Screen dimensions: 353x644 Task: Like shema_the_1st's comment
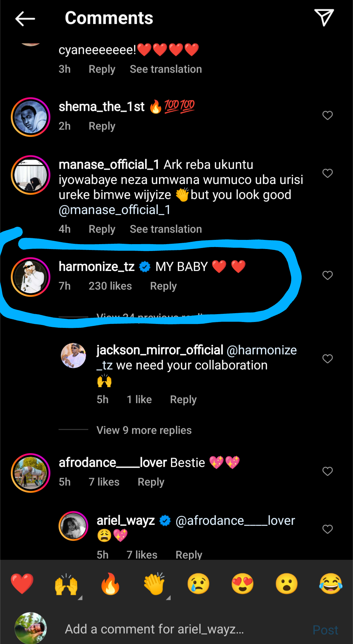pos(328,116)
